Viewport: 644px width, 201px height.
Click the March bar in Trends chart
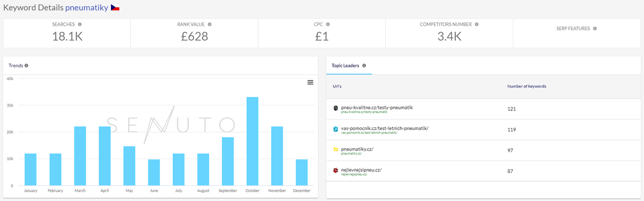(x=80, y=156)
